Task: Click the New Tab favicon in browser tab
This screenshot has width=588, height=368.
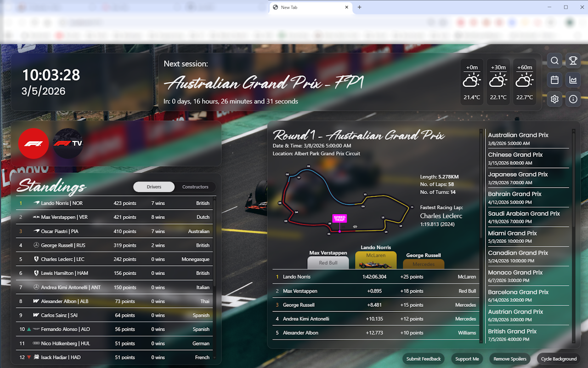Action: tap(276, 7)
